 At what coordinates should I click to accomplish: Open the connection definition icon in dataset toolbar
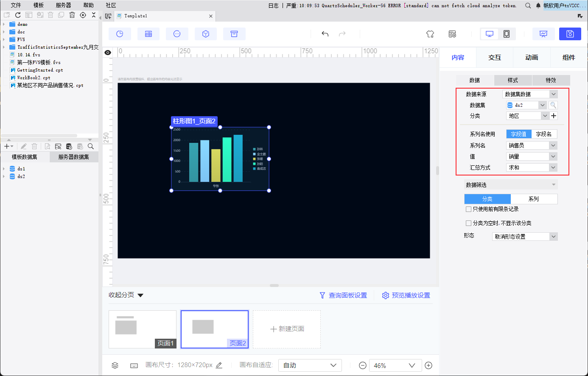click(x=58, y=146)
